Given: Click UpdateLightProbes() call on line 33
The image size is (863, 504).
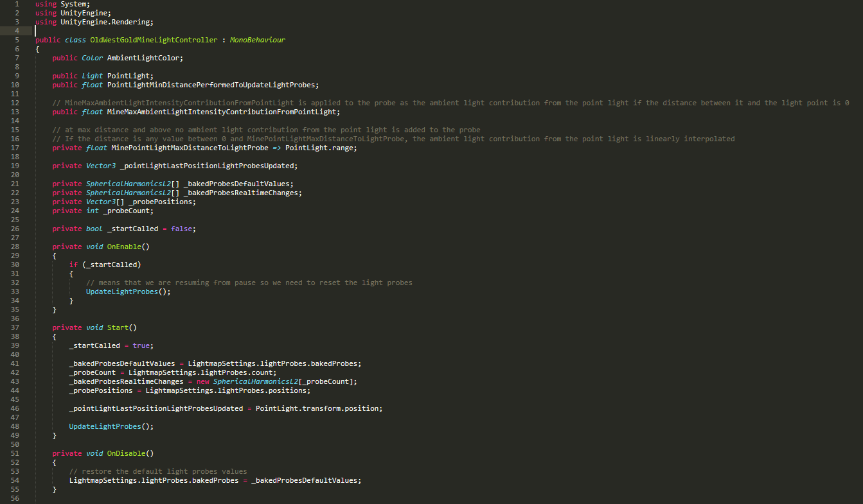Looking at the screenshot, I should tap(129, 291).
